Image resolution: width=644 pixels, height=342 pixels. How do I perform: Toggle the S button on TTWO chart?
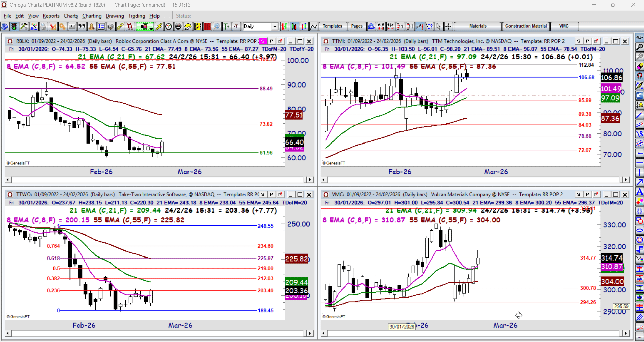[x=263, y=194]
